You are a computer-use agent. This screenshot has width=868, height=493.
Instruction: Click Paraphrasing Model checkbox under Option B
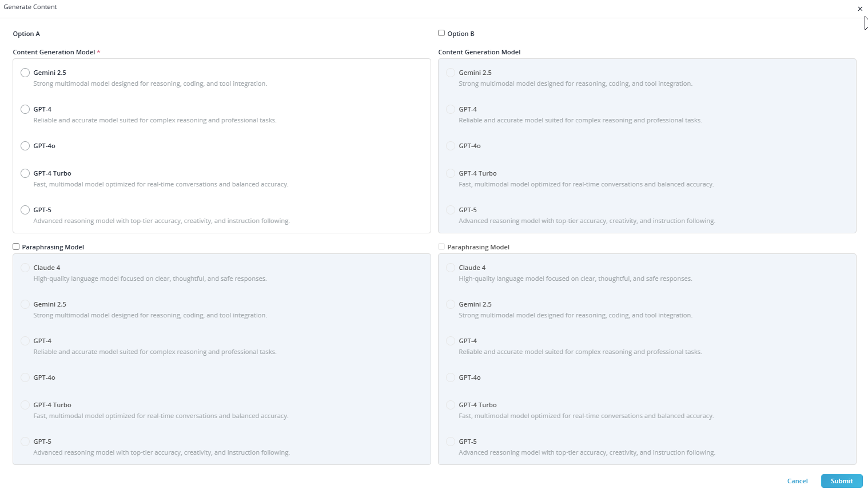coord(441,247)
